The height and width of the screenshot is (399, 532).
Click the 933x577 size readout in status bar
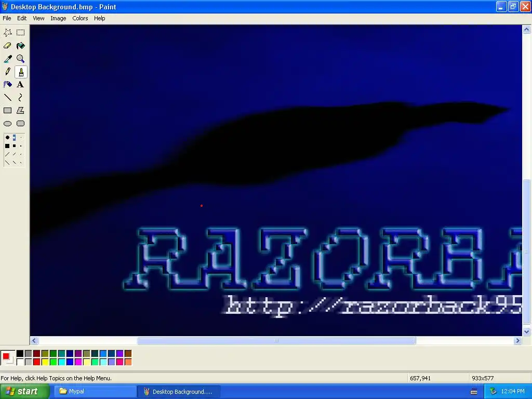[x=483, y=378]
